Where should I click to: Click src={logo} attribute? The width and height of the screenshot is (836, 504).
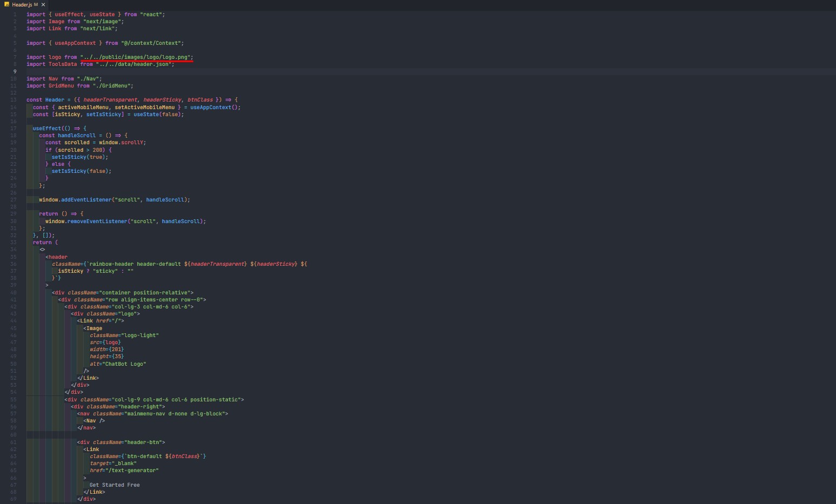[x=105, y=342]
